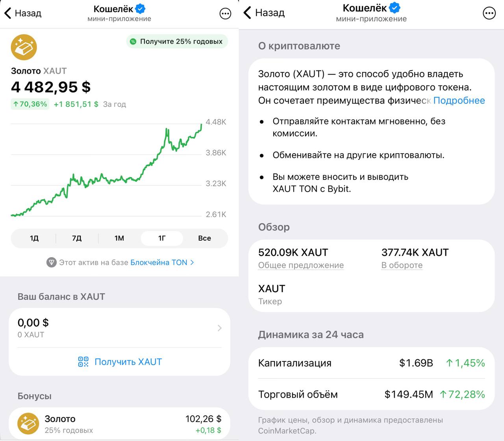This screenshot has width=504, height=441.
Task: Show the Все time chart range
Action: (x=204, y=238)
